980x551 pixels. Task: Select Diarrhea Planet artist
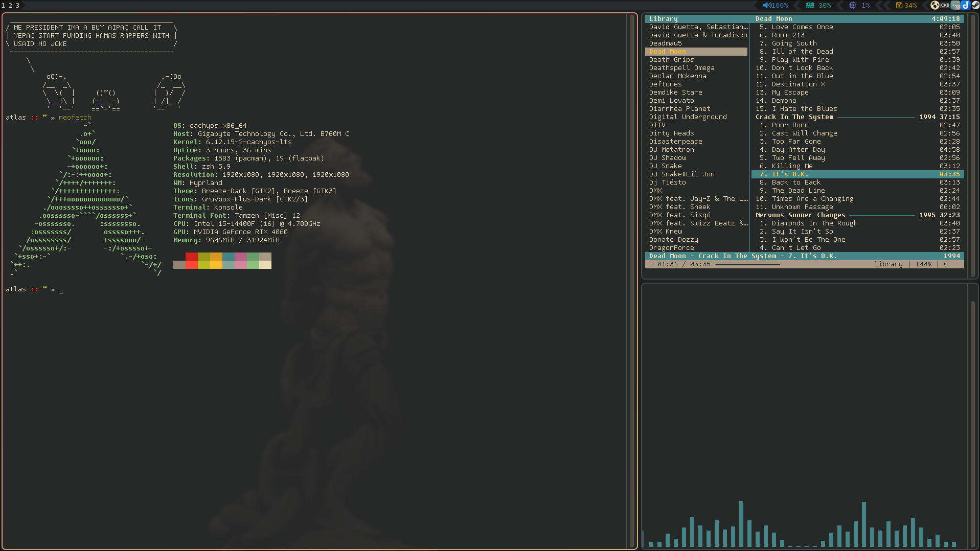(x=696, y=109)
